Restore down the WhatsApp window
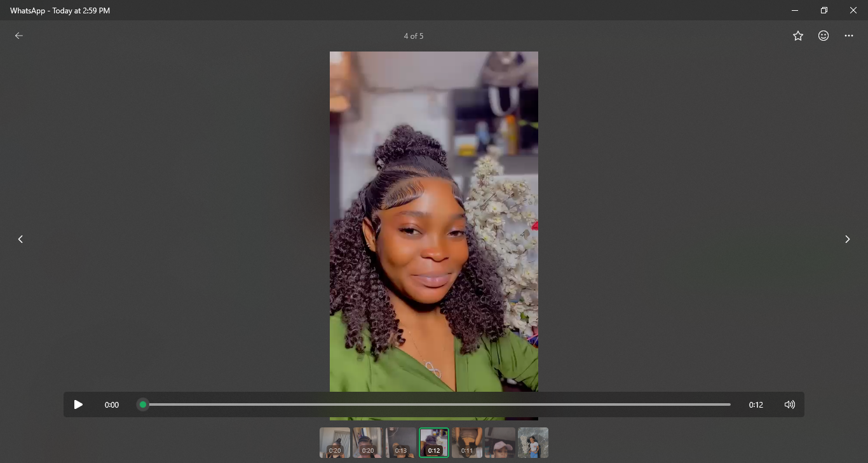 (x=824, y=10)
